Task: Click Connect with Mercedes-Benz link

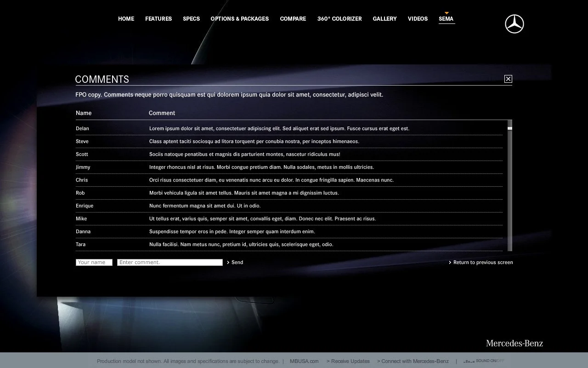Action: [x=413, y=361]
